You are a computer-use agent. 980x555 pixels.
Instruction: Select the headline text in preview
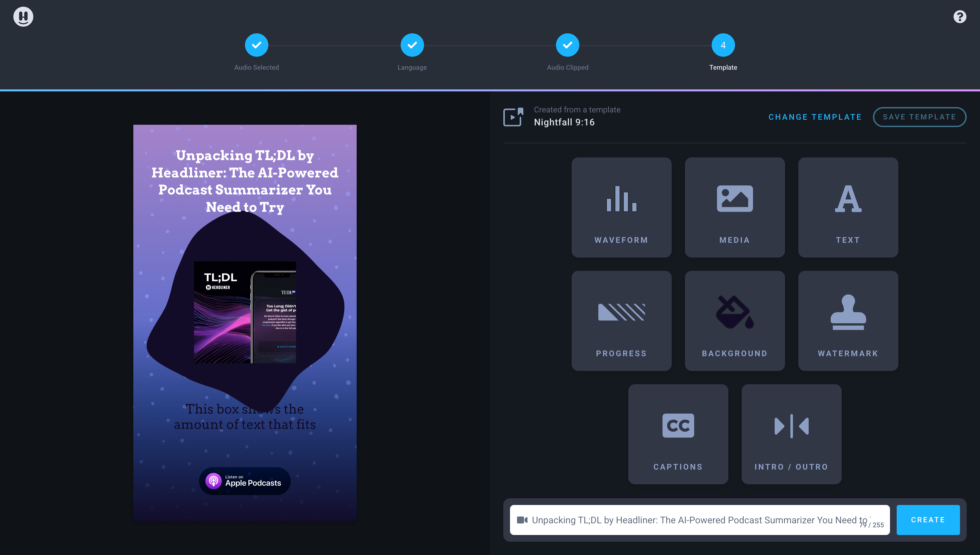(x=245, y=181)
